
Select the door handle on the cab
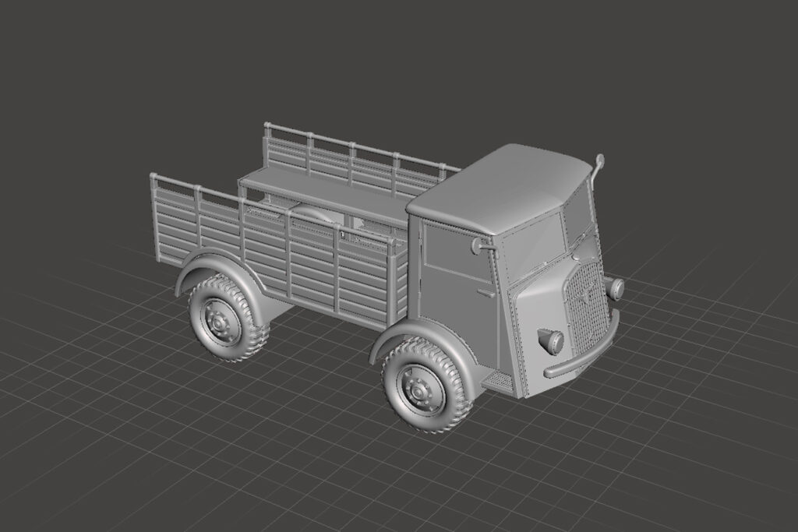coord(486,294)
